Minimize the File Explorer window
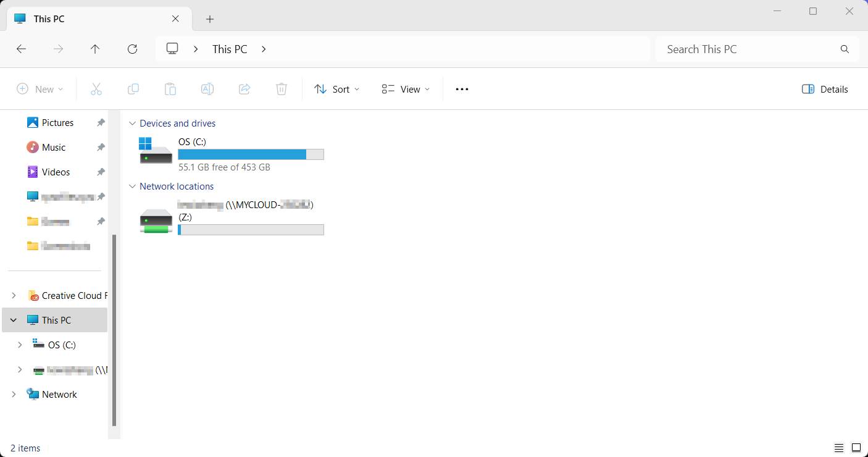Screen dimensions: 868x457 tap(777, 11)
